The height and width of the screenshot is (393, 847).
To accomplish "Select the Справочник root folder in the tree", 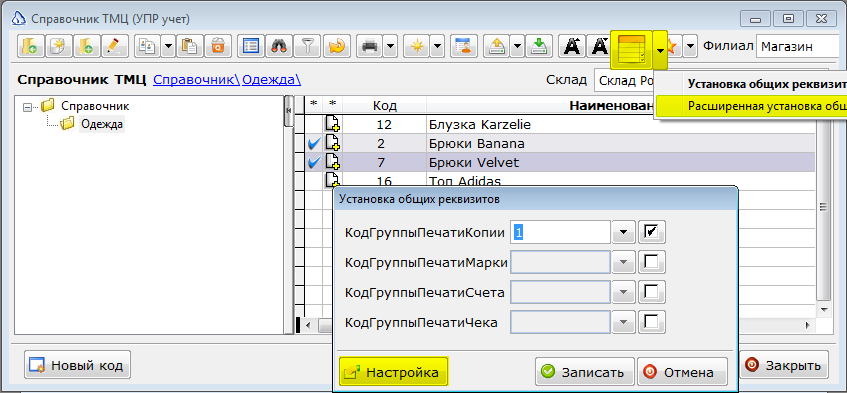I will coord(95,106).
